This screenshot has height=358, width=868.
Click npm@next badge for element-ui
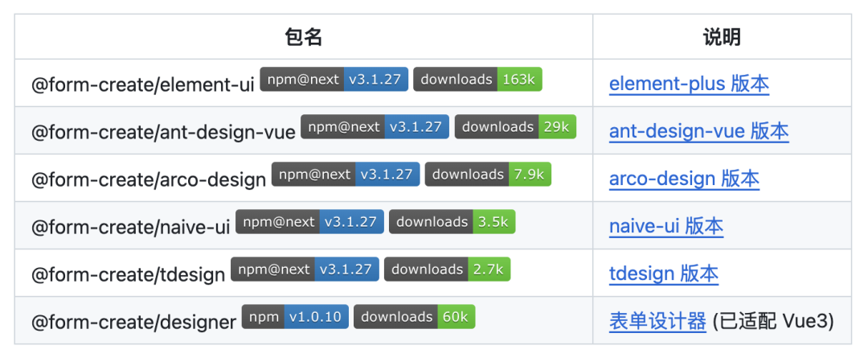tap(334, 80)
